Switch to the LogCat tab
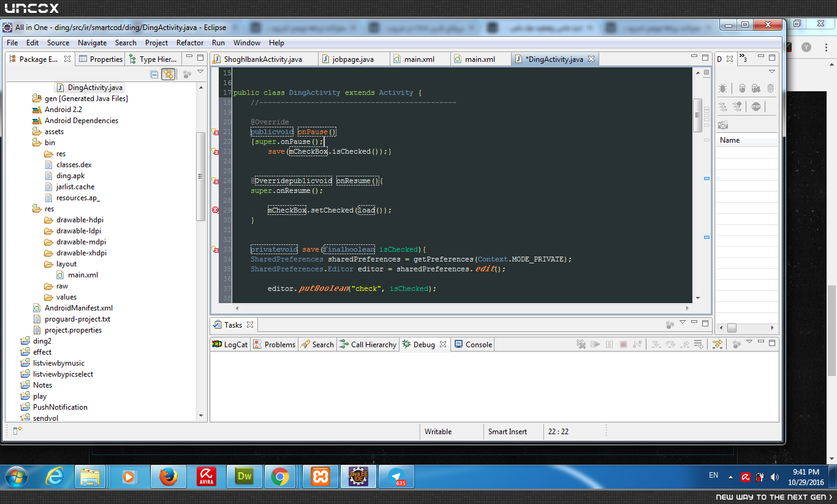 (x=230, y=345)
